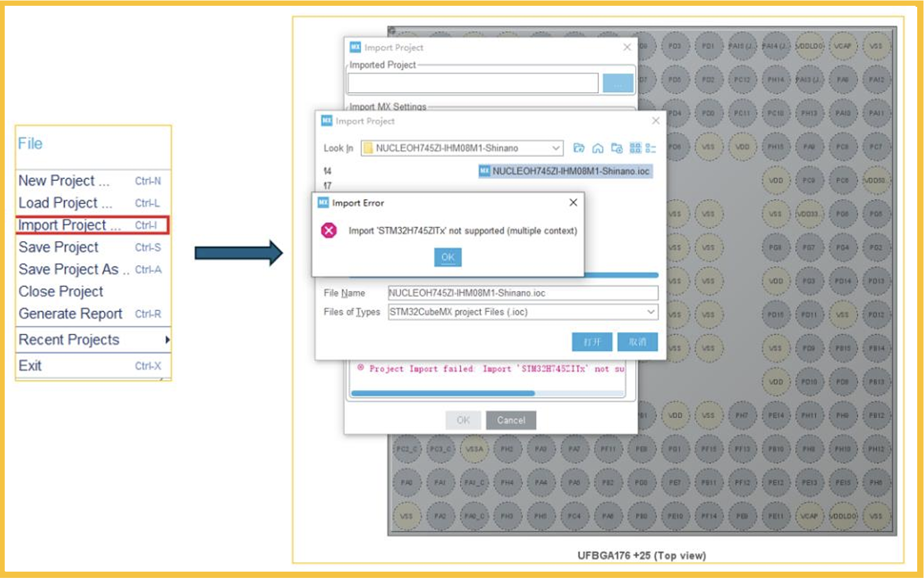Select pin PF12 on the chip view
This screenshot has width=924, height=579.
(742, 482)
